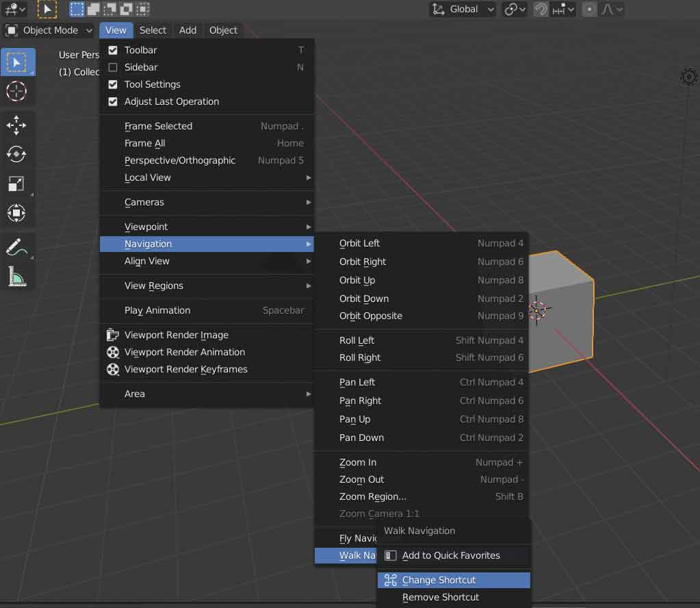Select the Transform tool
The height and width of the screenshot is (608, 700).
click(x=16, y=213)
